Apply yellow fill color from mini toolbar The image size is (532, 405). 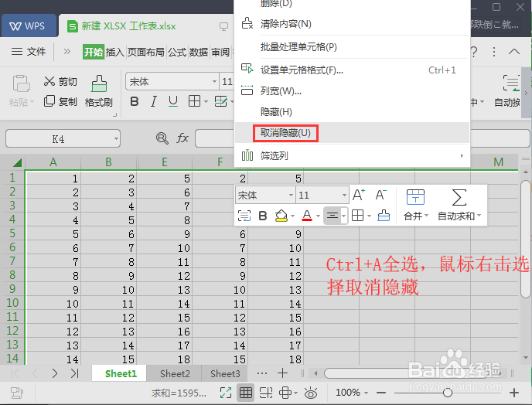281,216
